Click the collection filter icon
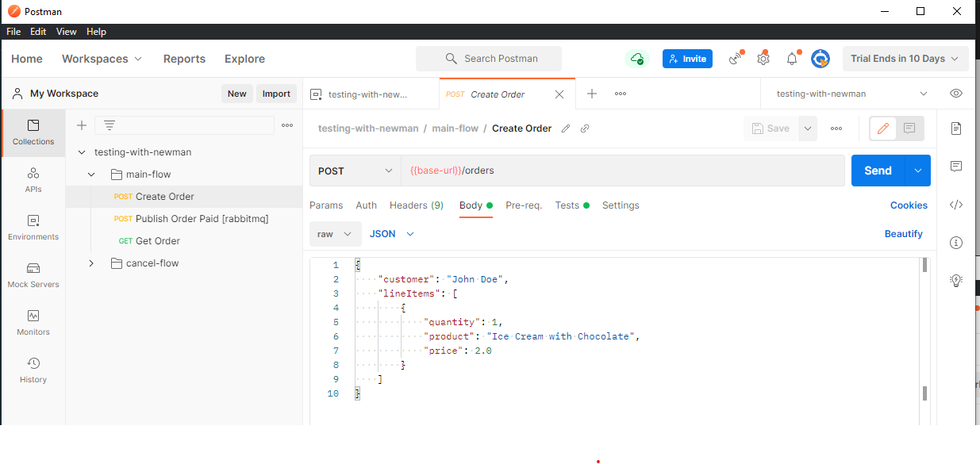Screen dimensions: 980x464 tap(110, 125)
